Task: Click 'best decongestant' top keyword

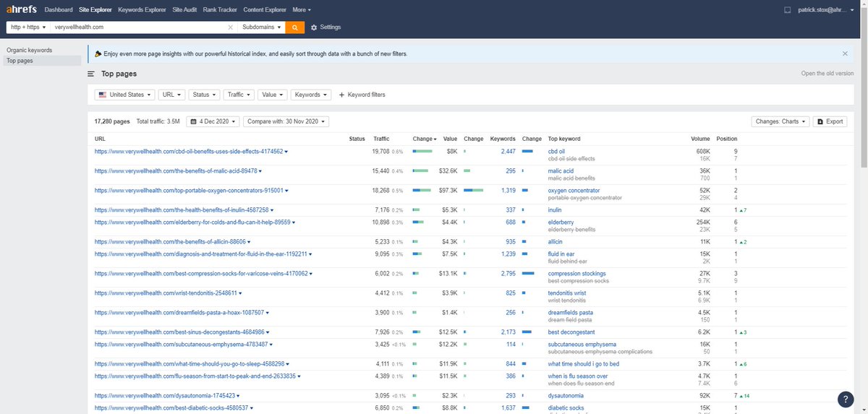Action: [571, 332]
